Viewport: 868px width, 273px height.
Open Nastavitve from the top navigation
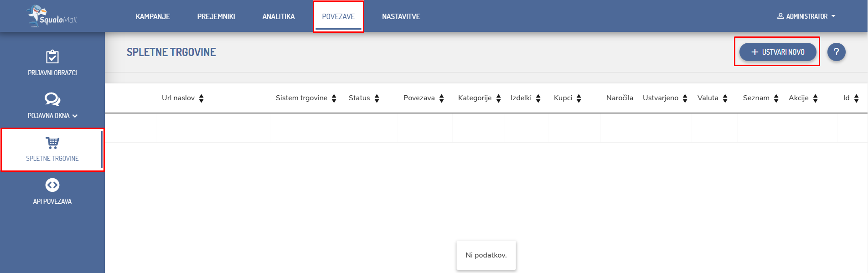(401, 16)
